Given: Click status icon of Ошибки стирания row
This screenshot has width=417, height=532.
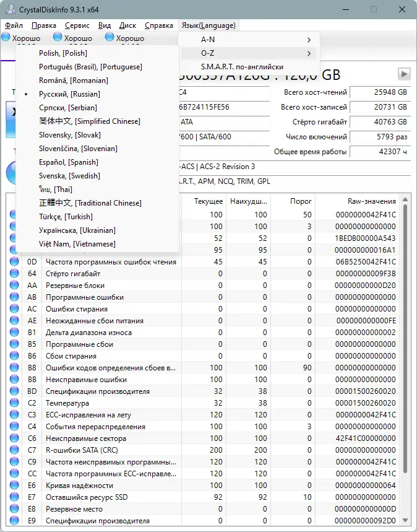Looking at the screenshot, I should pos(14,309).
